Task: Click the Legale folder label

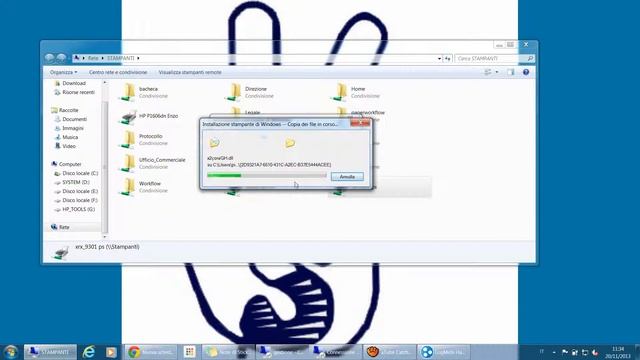Action: (x=253, y=113)
